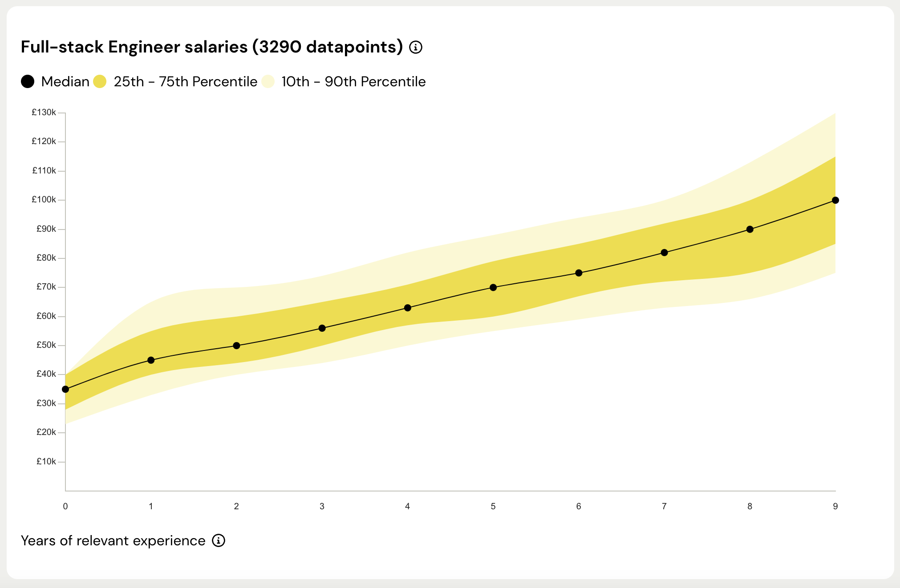Toggle the 25th – 75th Percentile legend label
This screenshot has height=588, width=900.
185,81
